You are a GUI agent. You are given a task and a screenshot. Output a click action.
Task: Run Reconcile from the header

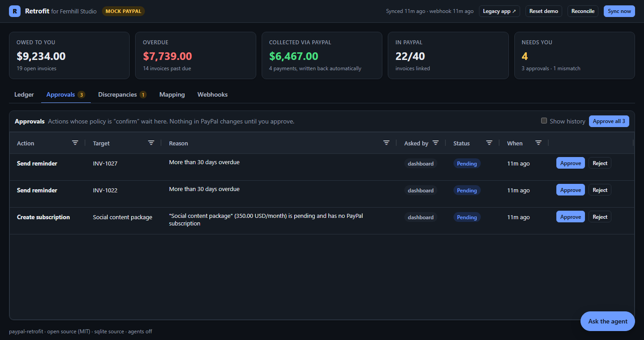tap(583, 11)
